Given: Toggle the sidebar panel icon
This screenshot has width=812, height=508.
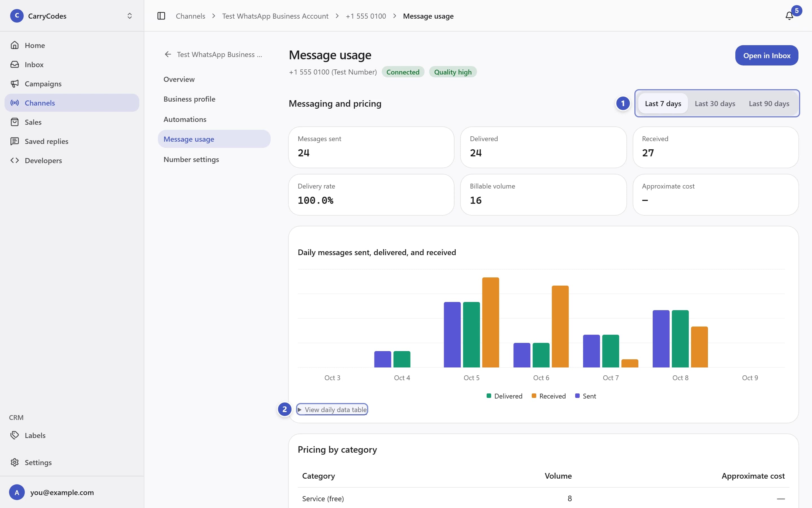Looking at the screenshot, I should (161, 16).
